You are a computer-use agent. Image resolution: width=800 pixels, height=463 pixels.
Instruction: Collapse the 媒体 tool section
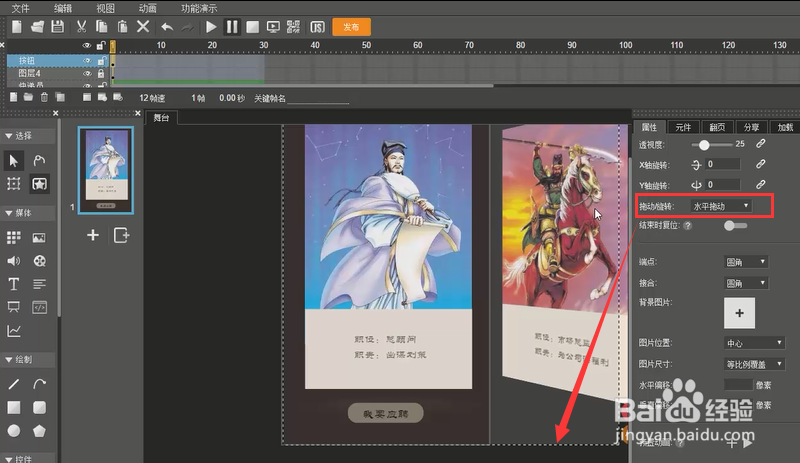click(9, 213)
